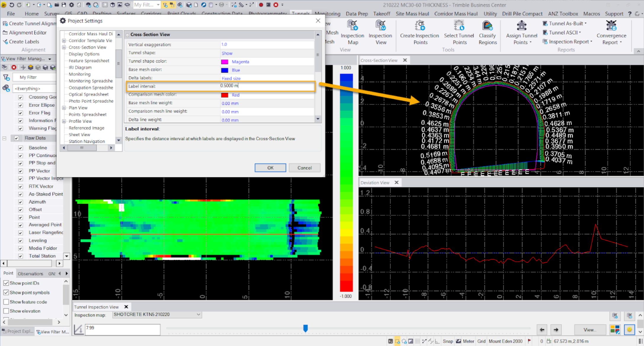Open the Inspection map dropdown
Viewport: 644px width, 346px height.
[157, 315]
